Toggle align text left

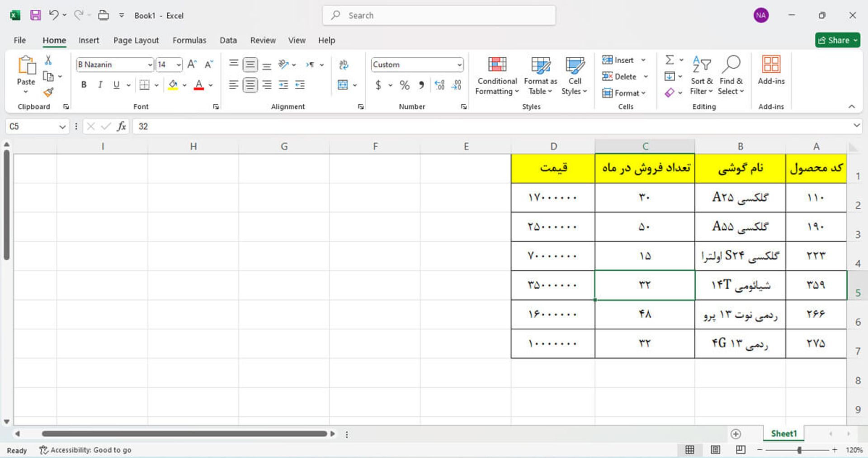click(233, 85)
